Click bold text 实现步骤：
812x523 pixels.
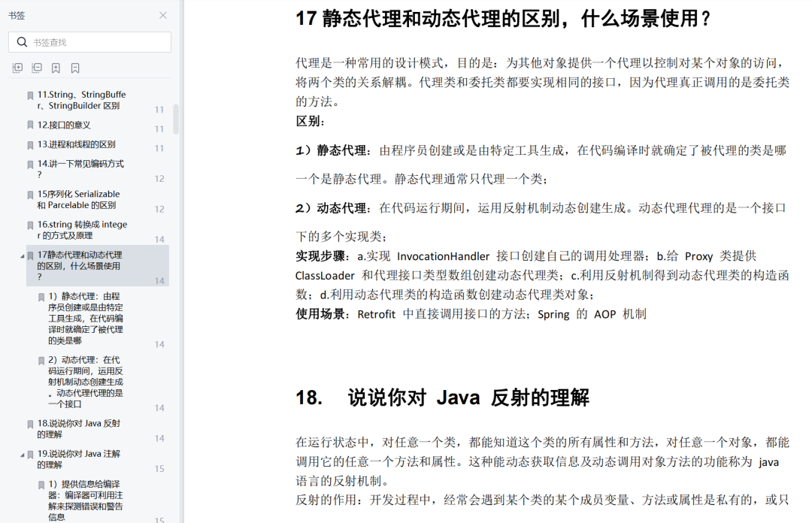[x=325, y=255]
